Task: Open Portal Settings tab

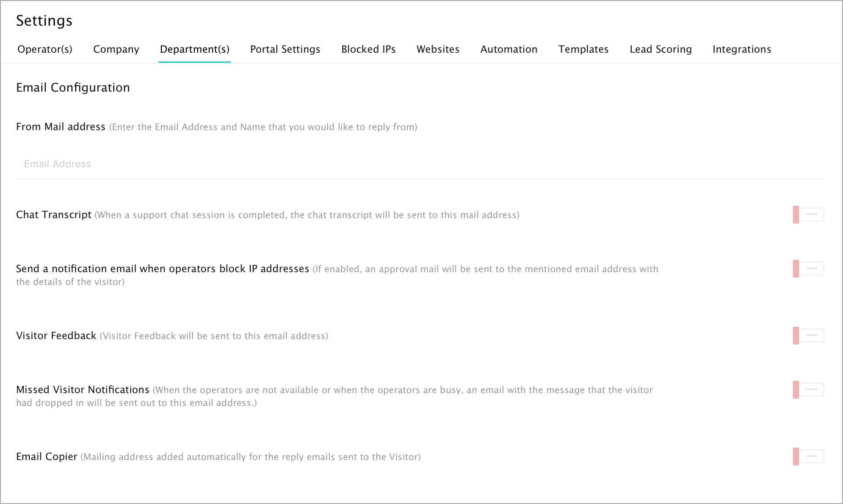Action: (285, 49)
